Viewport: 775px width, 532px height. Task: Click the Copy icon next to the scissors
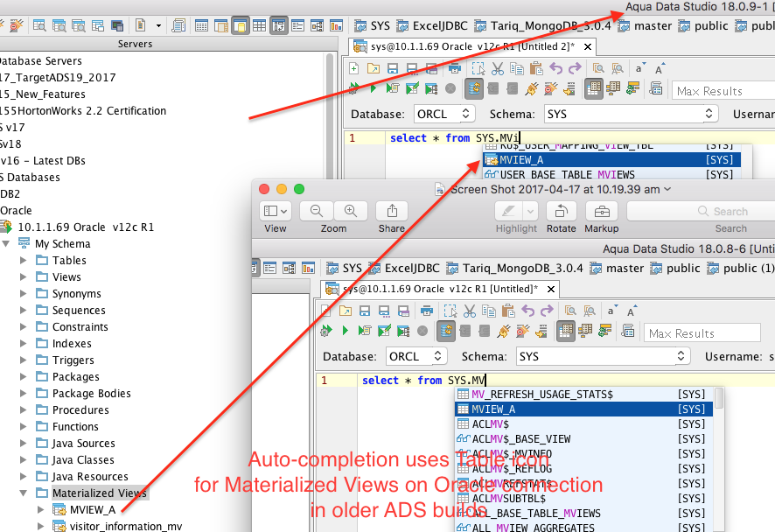(x=516, y=68)
